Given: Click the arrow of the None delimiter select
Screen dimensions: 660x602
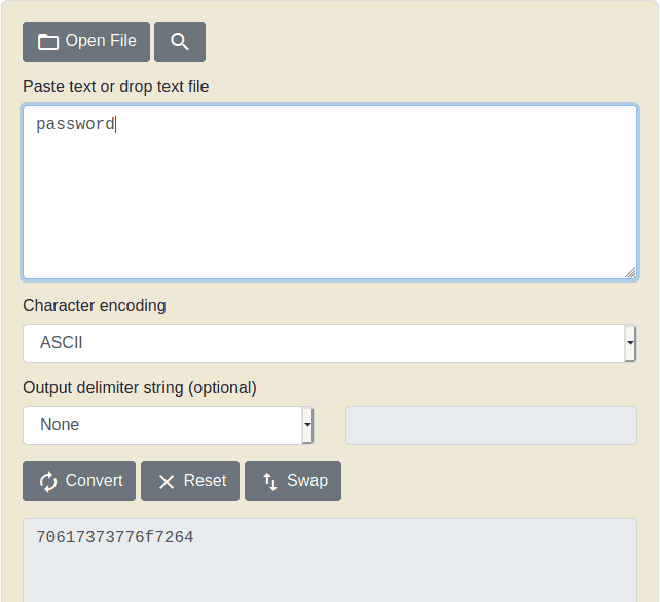Looking at the screenshot, I should click(307, 425).
